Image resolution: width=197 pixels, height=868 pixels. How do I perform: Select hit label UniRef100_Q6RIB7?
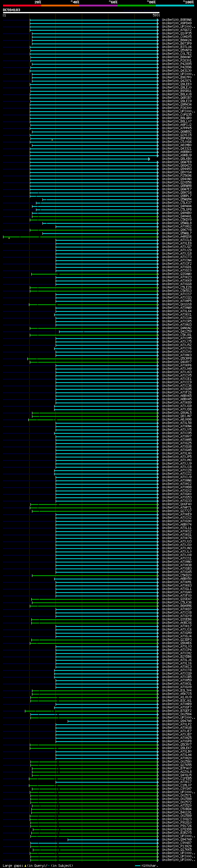click(177, 98)
